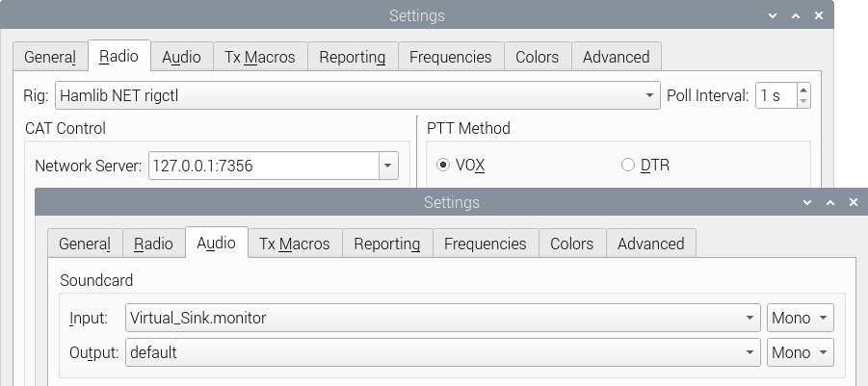Increase Poll Interval with up arrow

[x=803, y=89]
